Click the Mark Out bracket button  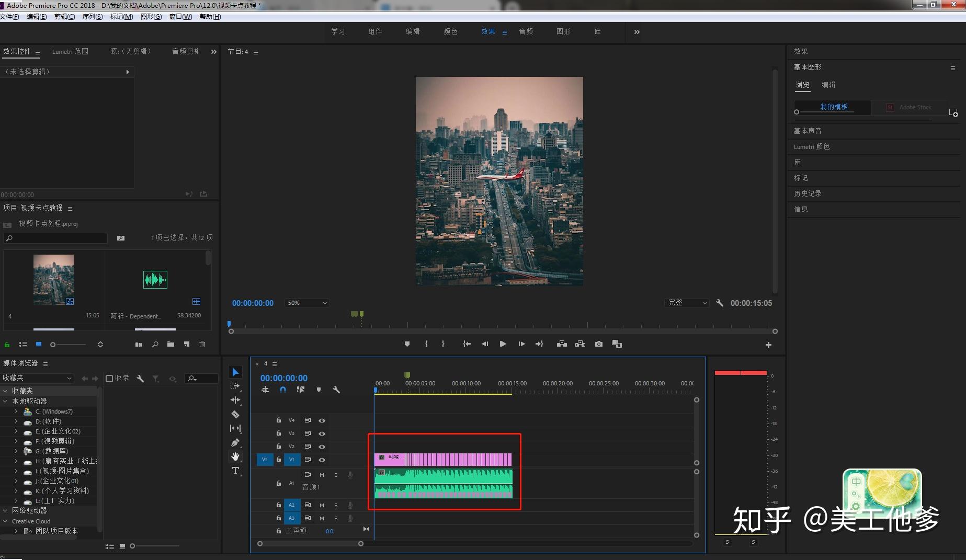[x=443, y=344]
